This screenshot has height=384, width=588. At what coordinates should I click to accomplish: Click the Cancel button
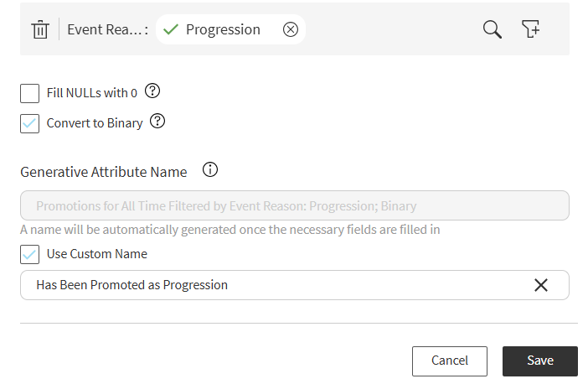tap(450, 361)
